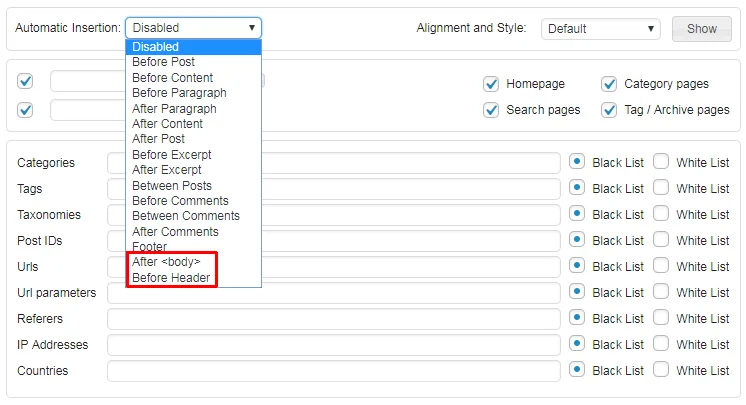The image size is (746, 405).
Task: Toggle Tag / Archive pages checkbox
Action: click(609, 110)
